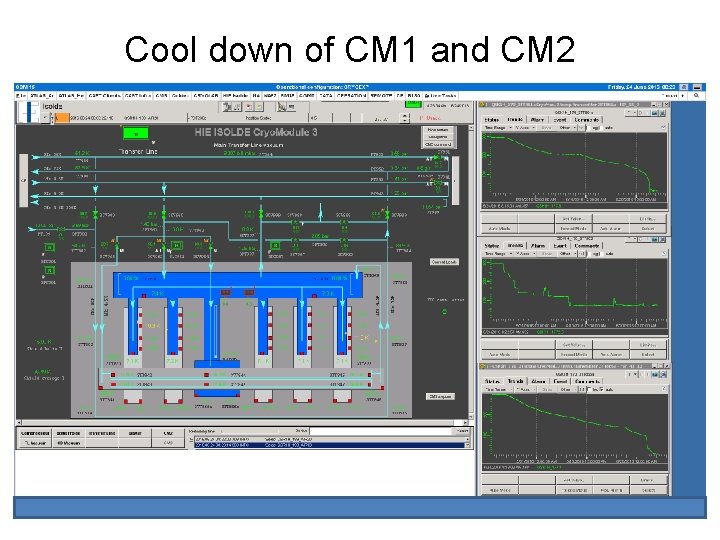720x540 pixels.
Task: Open Y Axes dropdown in the middle trend window
Action: tap(524, 254)
